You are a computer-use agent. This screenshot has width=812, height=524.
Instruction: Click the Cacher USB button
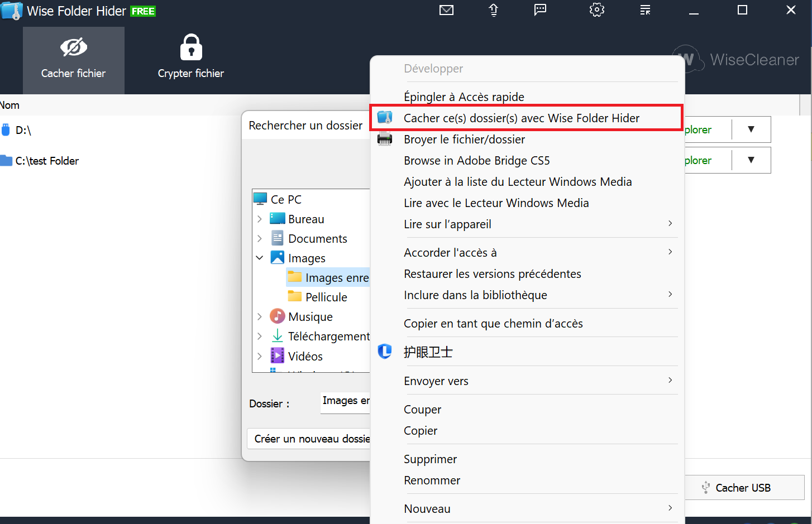click(x=744, y=488)
